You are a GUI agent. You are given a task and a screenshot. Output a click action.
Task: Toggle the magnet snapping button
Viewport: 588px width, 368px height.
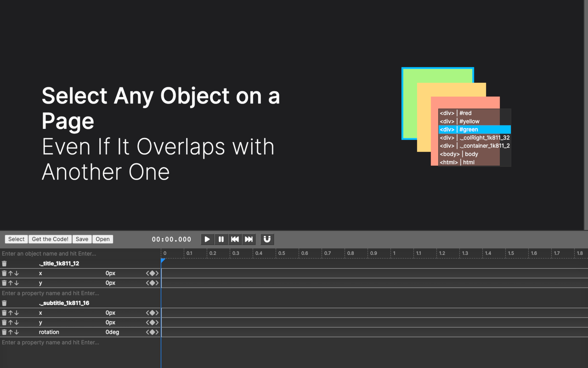coord(267,239)
